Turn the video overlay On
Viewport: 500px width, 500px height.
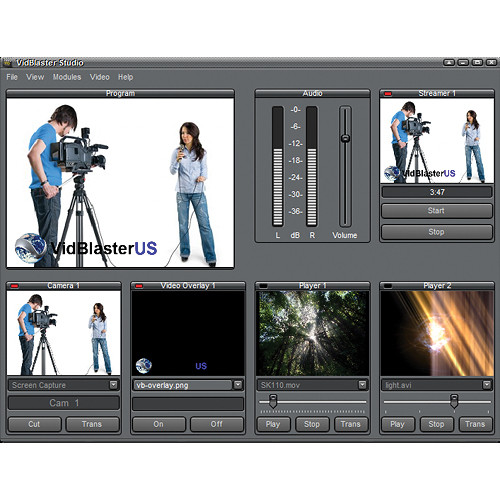(x=159, y=424)
